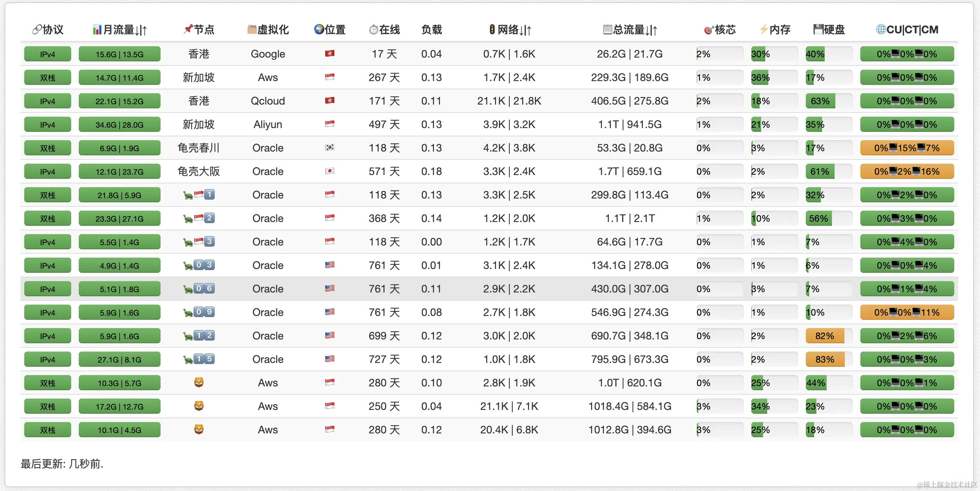Click the lion icon in the bottom row
The image size is (980, 491).
pyautogui.click(x=198, y=429)
